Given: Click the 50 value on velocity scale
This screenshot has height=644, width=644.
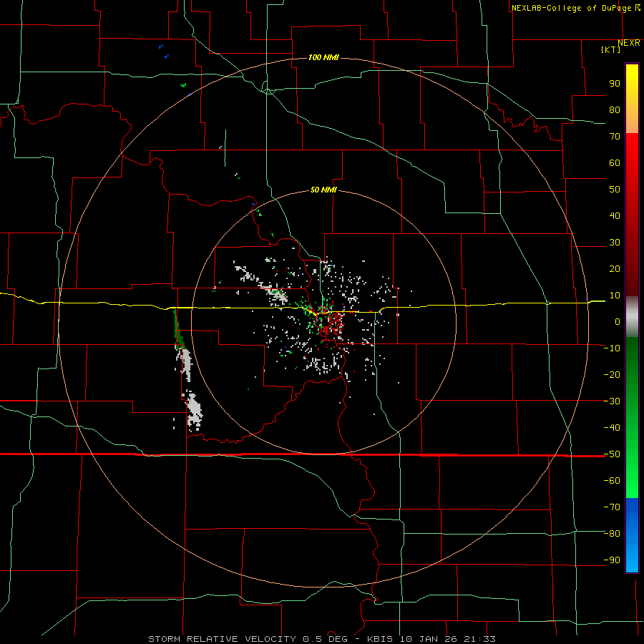Looking at the screenshot, I should [615, 190].
